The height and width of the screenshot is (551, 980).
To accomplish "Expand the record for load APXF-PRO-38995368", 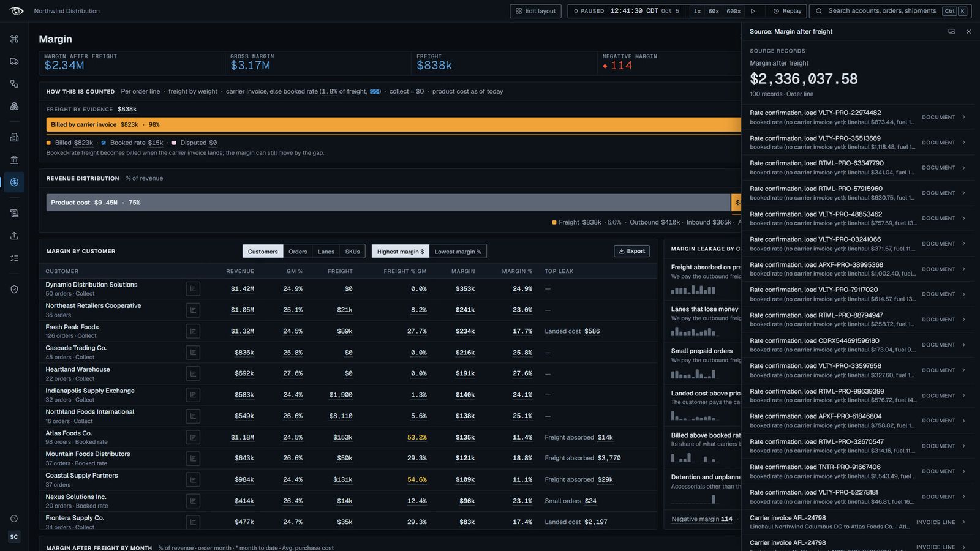I will [x=858, y=269].
